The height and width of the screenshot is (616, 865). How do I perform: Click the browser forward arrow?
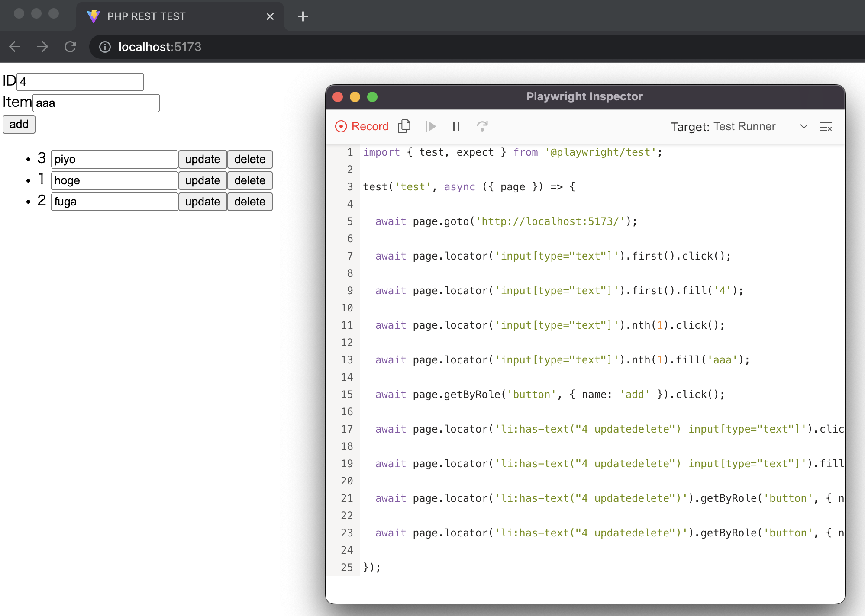point(42,47)
